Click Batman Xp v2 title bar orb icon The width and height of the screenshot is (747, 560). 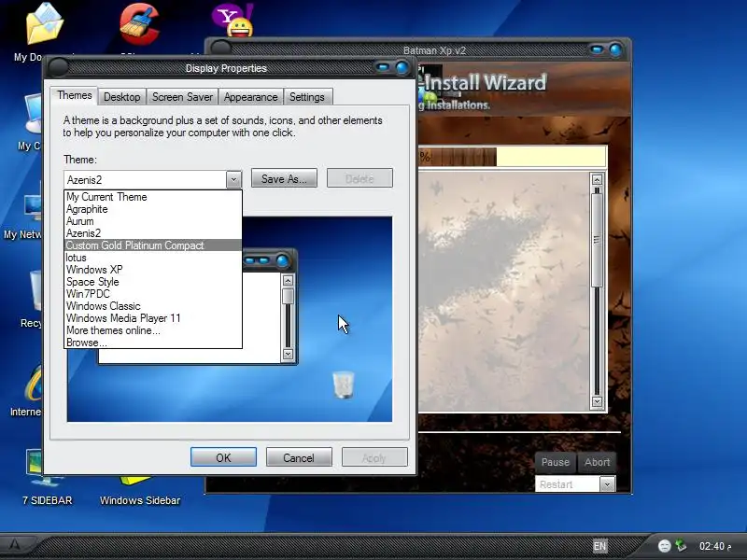click(x=220, y=48)
